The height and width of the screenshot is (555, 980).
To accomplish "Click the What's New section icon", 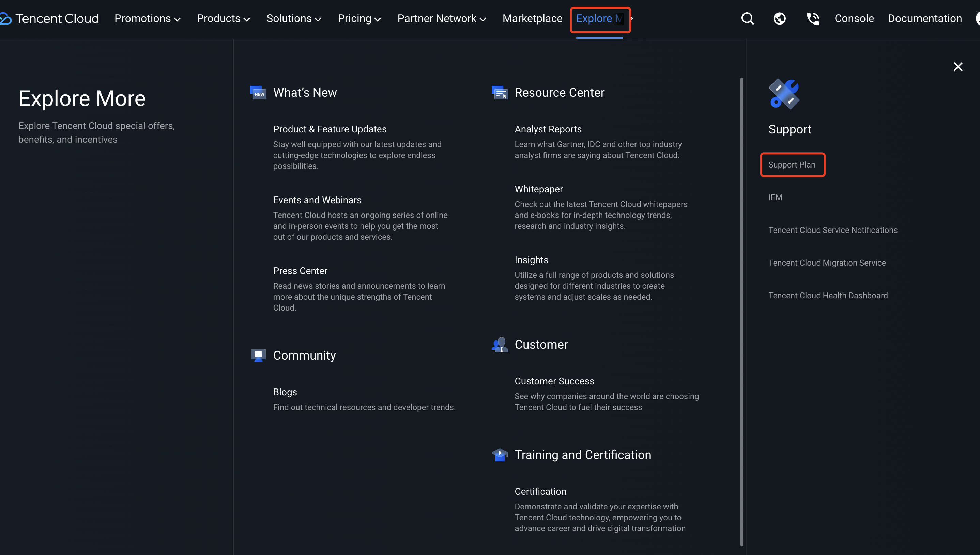I will coord(258,93).
